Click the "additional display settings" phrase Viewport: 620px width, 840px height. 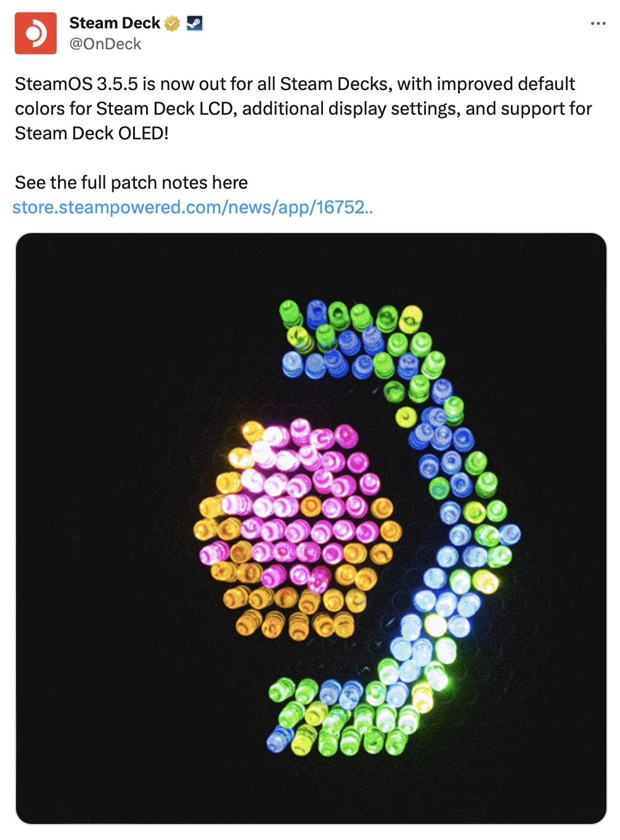pos(350,109)
